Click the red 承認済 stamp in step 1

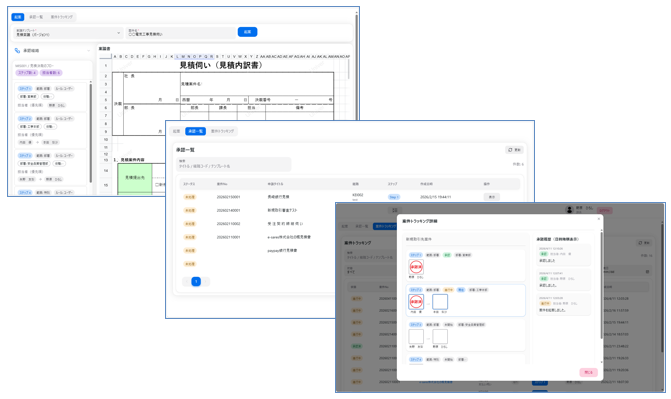[416, 267]
